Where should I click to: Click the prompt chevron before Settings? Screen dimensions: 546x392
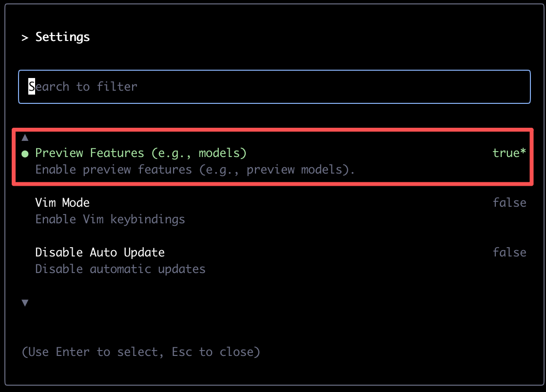(x=25, y=38)
